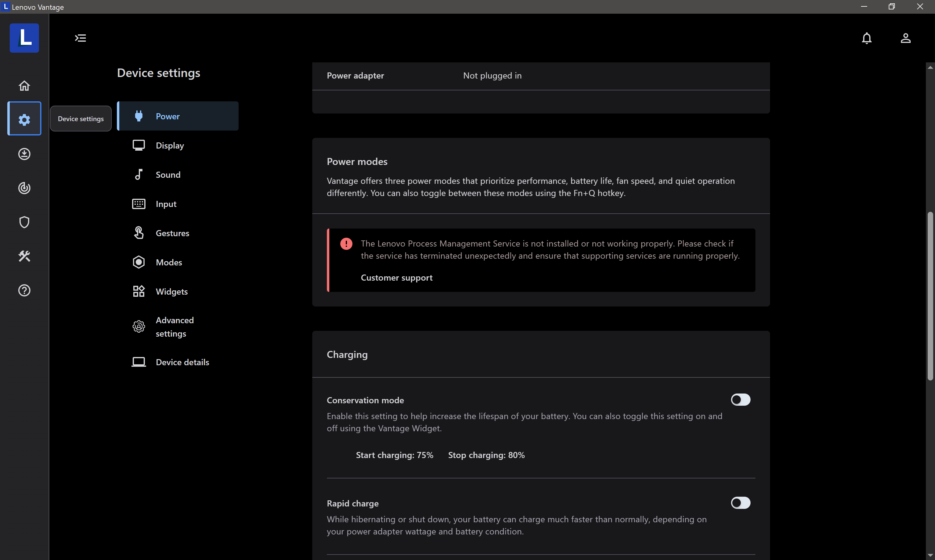Open the Device details section
Screen dimensions: 935x560
click(x=182, y=362)
